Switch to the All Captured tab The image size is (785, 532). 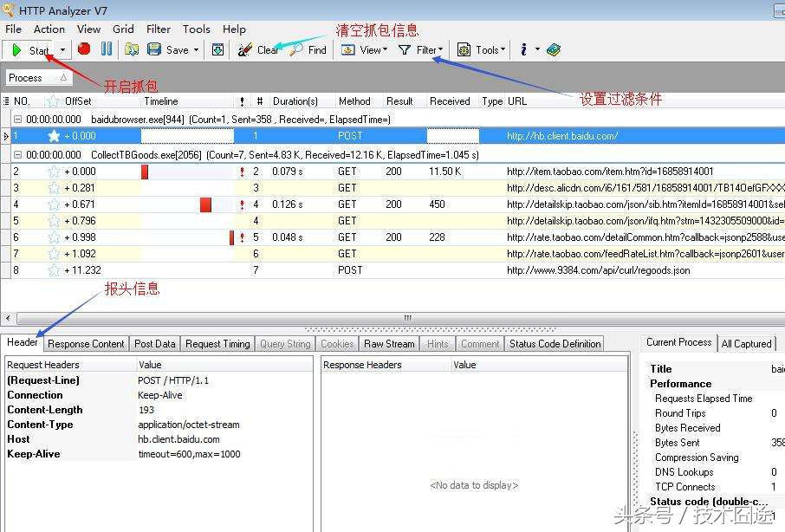tap(746, 344)
